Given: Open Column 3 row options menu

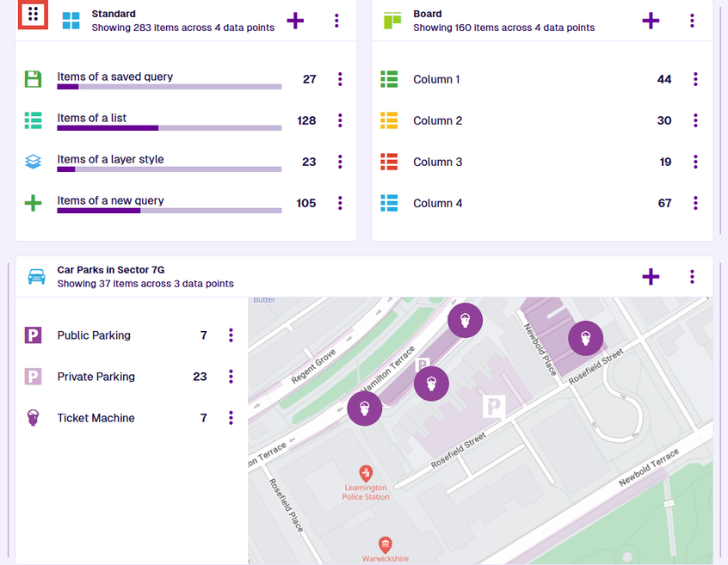Looking at the screenshot, I should pos(695,162).
